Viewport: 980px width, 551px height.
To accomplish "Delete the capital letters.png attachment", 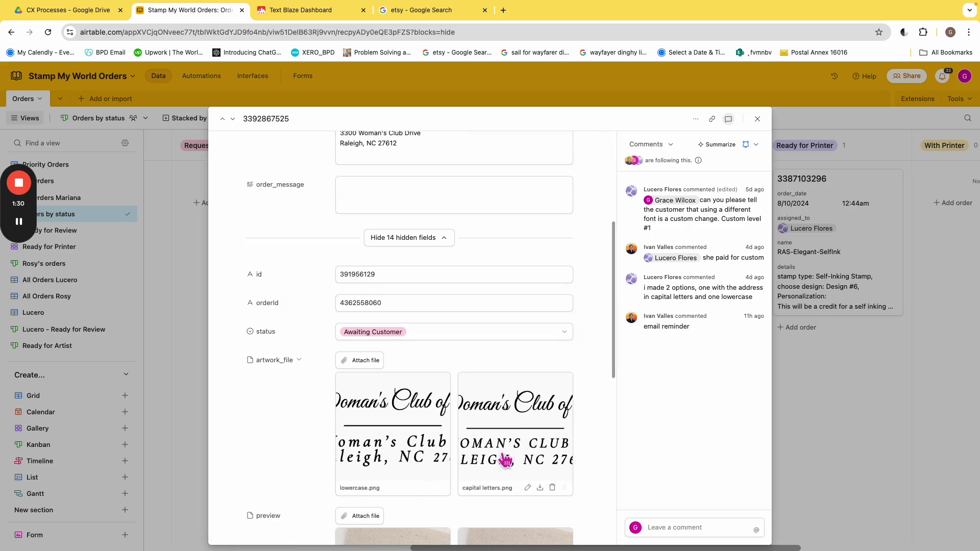I will 552,488.
